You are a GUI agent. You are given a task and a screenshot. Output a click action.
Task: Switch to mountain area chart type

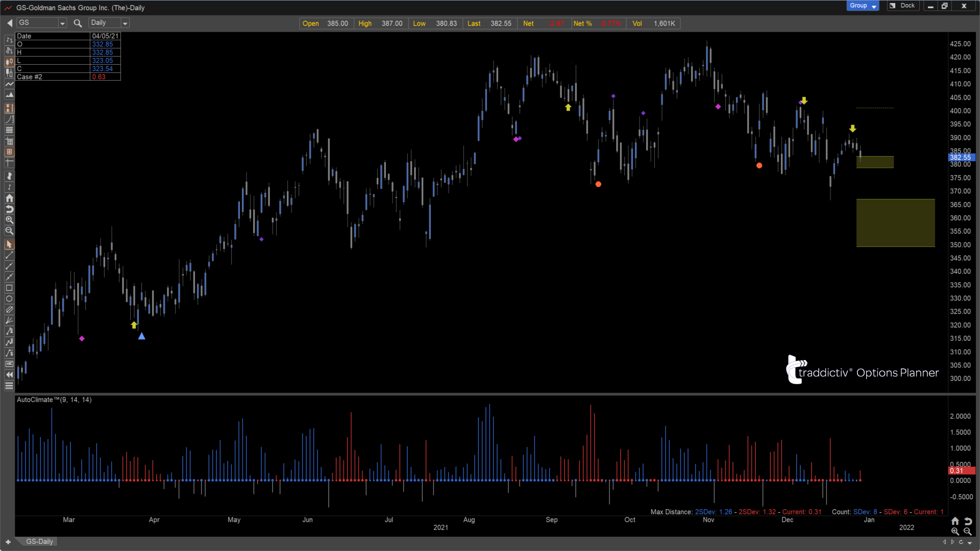coord(9,95)
